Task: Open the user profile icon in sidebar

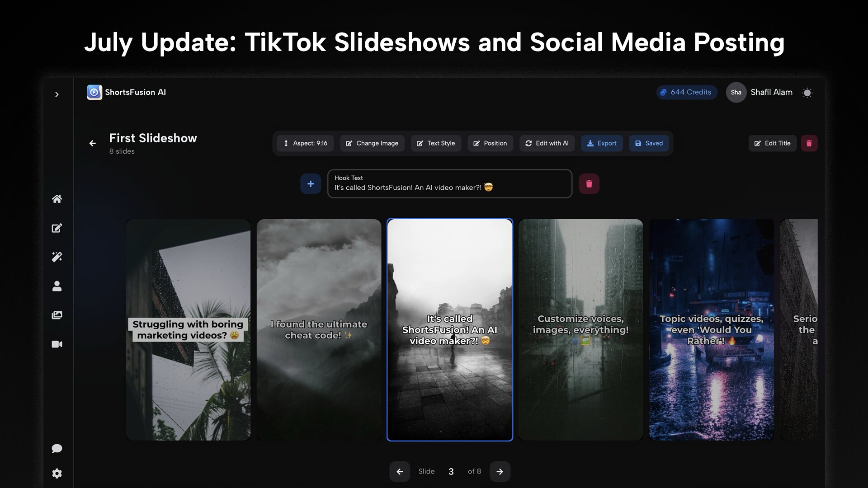Action: coord(57,286)
